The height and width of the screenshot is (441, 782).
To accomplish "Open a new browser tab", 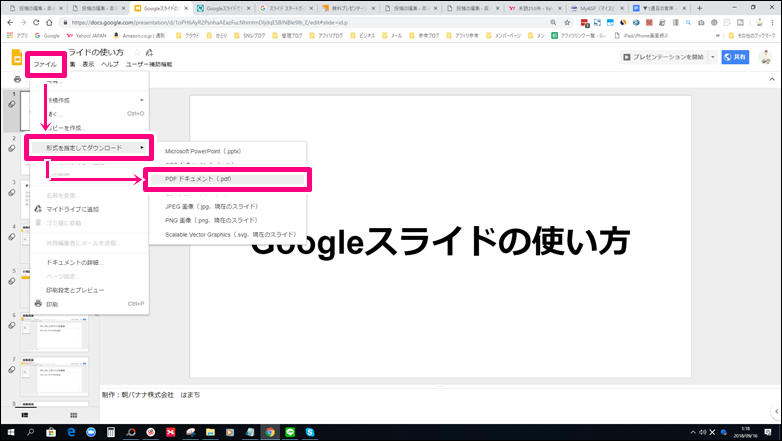I will (x=699, y=8).
